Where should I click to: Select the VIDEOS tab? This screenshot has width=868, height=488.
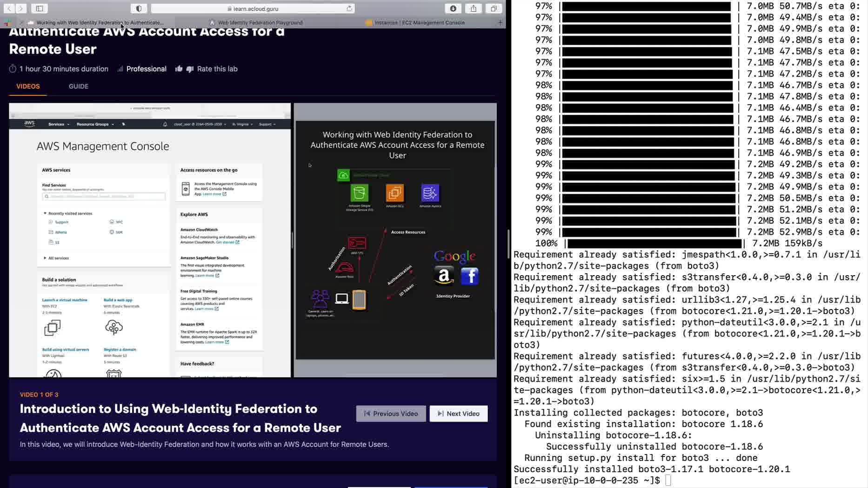coord(28,86)
